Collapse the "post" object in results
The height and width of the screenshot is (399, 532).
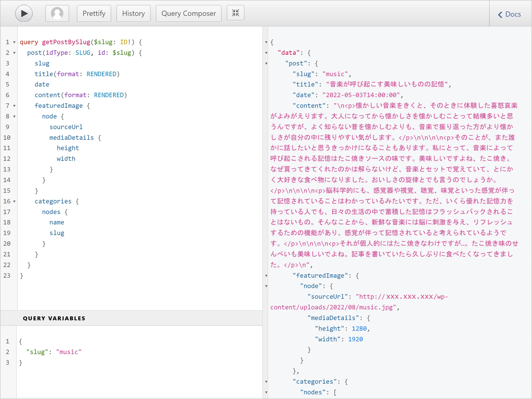pyautogui.click(x=266, y=64)
